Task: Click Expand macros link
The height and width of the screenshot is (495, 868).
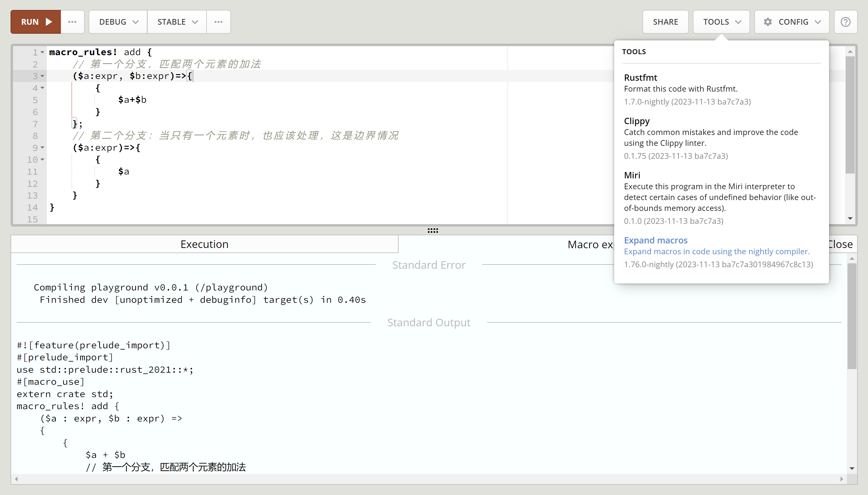Action: click(655, 240)
